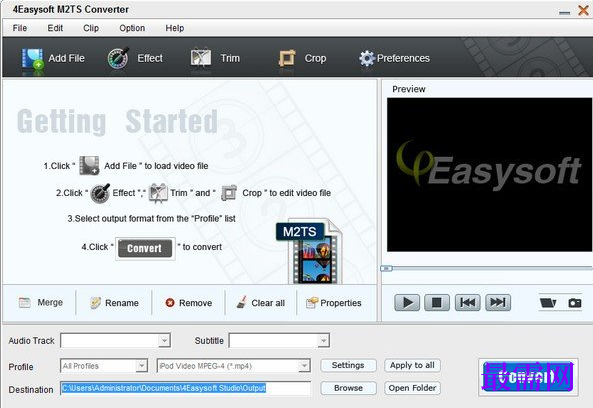This screenshot has width=593, height=408.
Task: Click the Convert button in Getting Started step 4
Action: click(145, 248)
